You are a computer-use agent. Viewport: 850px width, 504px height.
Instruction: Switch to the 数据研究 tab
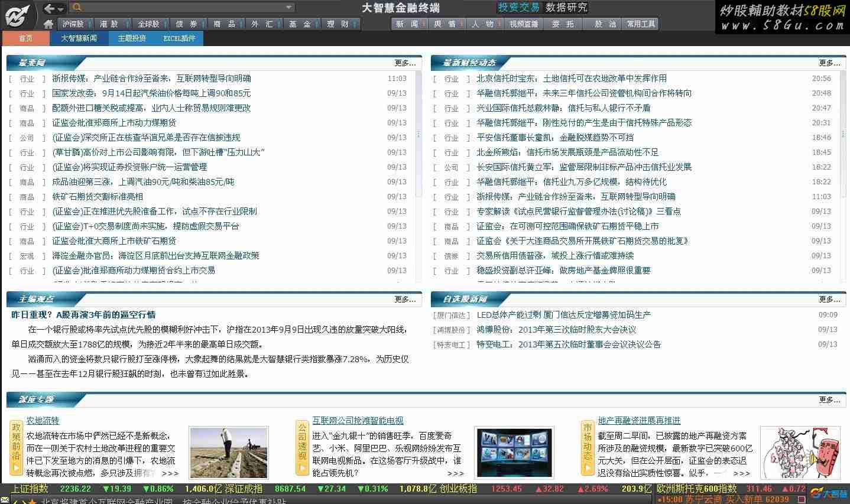click(x=566, y=8)
